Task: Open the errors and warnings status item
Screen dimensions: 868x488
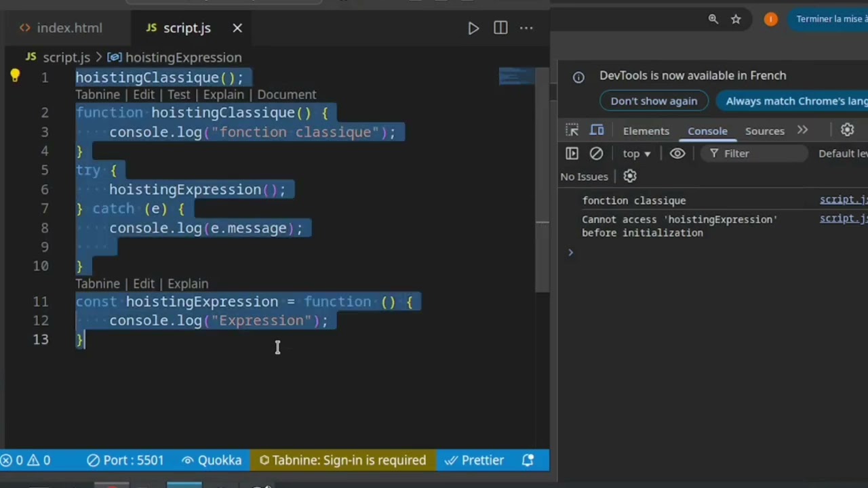Action: pyautogui.click(x=26, y=460)
